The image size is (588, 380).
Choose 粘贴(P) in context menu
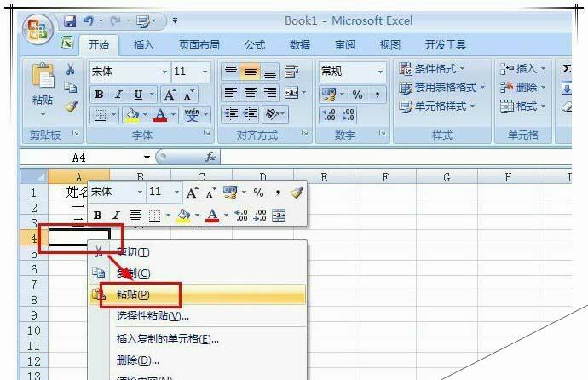[x=197, y=294]
